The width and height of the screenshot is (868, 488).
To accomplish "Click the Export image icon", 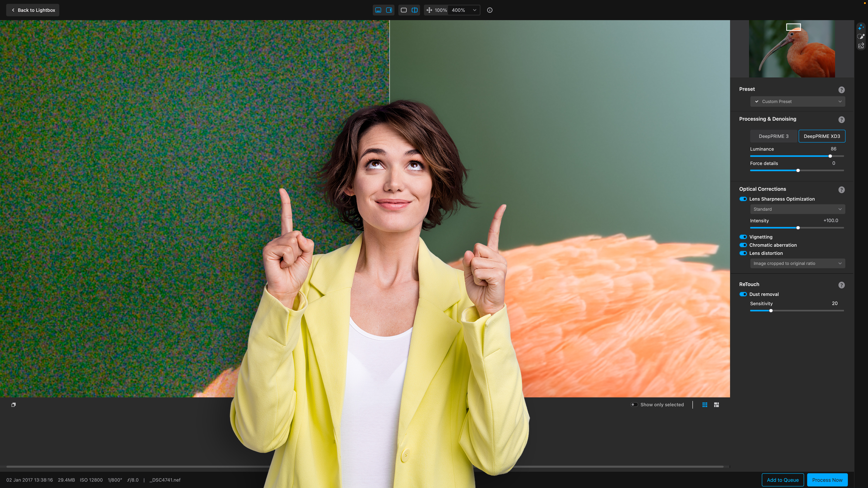I will tap(861, 46).
